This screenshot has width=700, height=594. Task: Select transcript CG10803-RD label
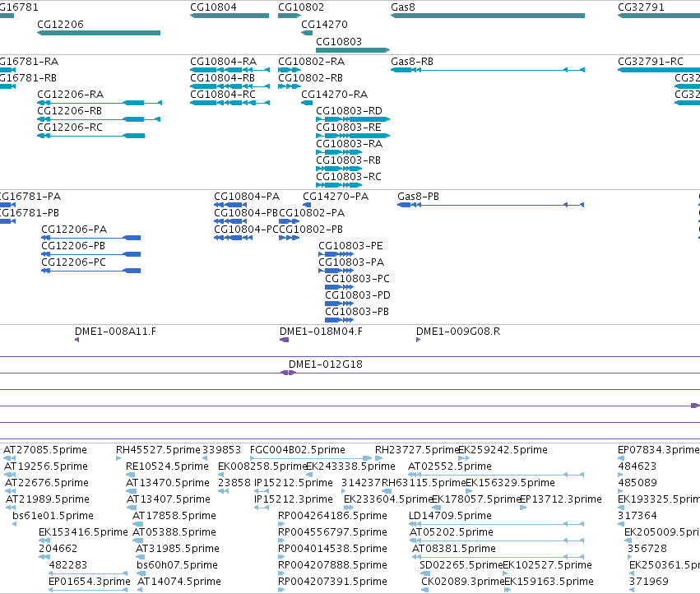coord(349,111)
